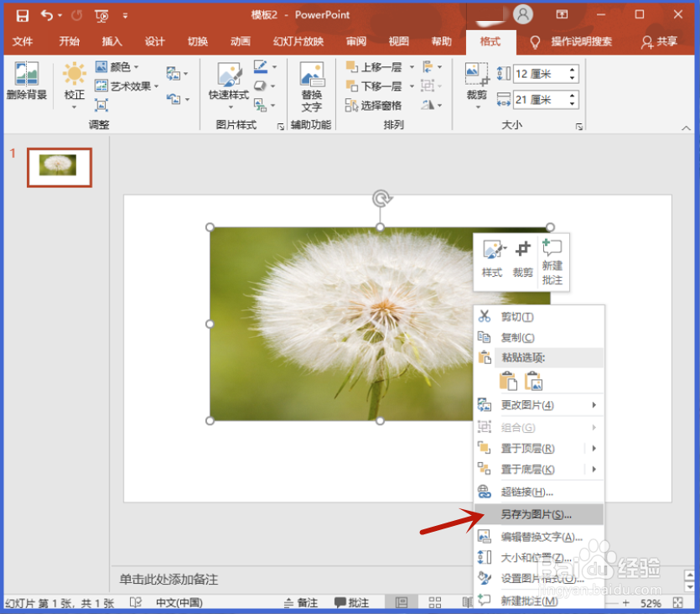
Task: Open the 幻灯片放映 tab
Action: click(x=298, y=42)
